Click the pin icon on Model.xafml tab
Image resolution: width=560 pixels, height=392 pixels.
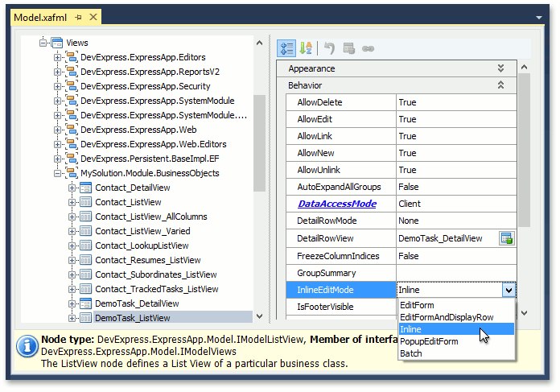(x=79, y=17)
